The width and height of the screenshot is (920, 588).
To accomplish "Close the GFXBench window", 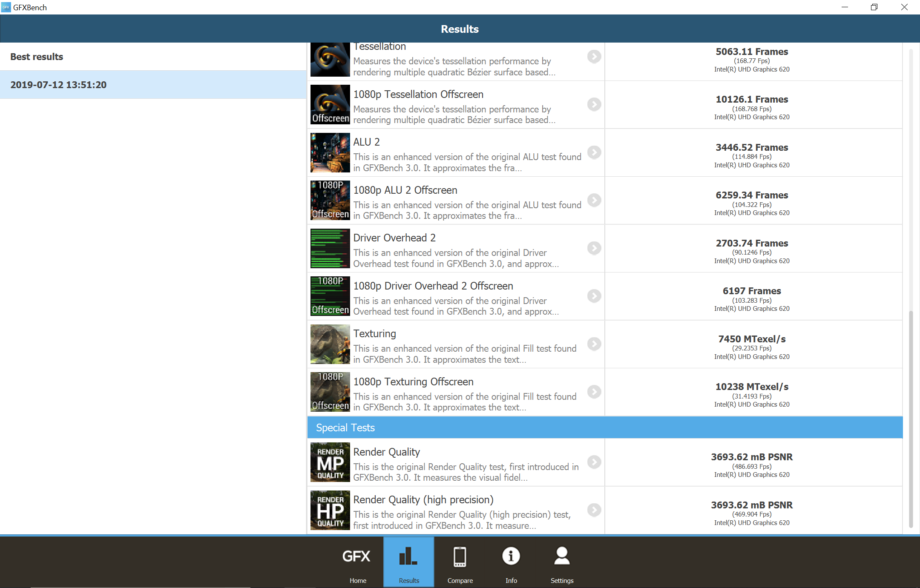I will click(x=904, y=7).
